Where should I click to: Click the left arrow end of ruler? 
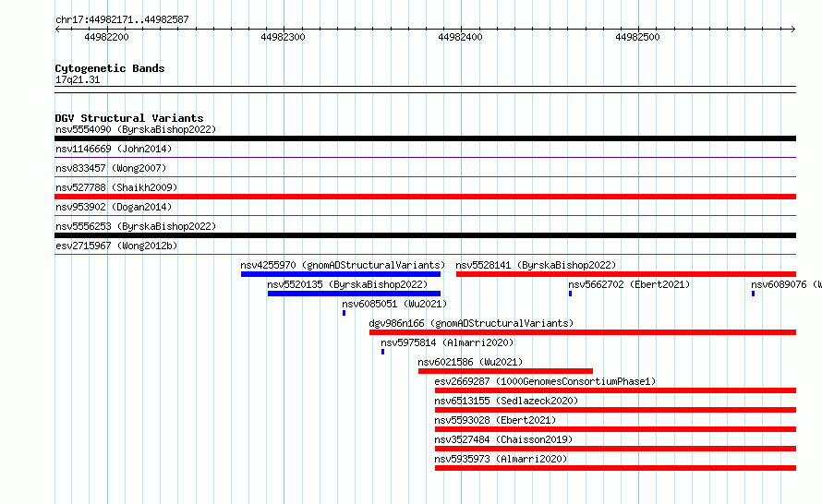point(57,30)
